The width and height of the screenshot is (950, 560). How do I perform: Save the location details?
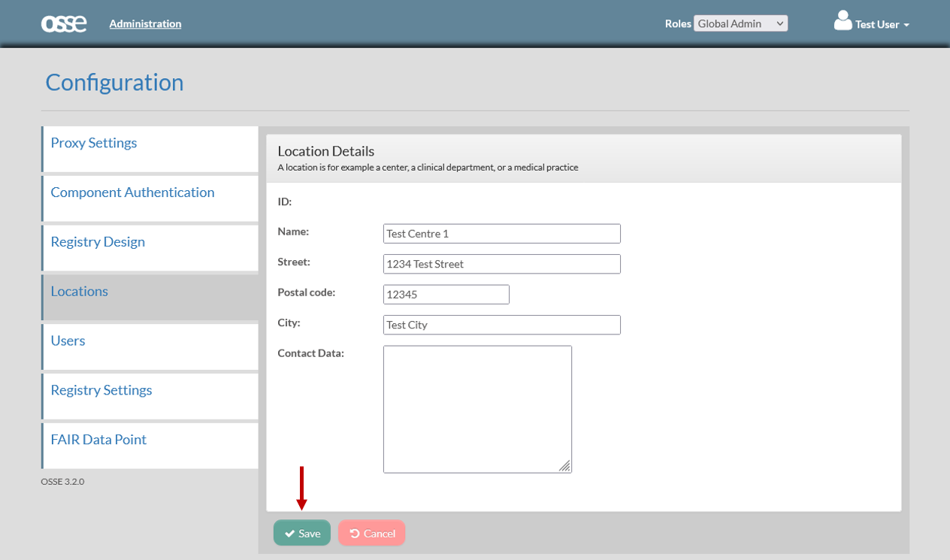pos(302,533)
